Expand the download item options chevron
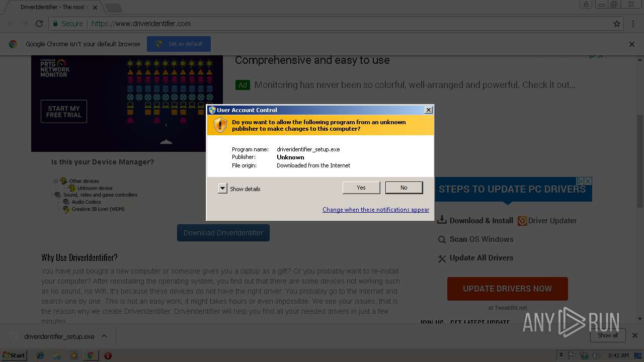This screenshot has width=644, height=362. (x=104, y=336)
